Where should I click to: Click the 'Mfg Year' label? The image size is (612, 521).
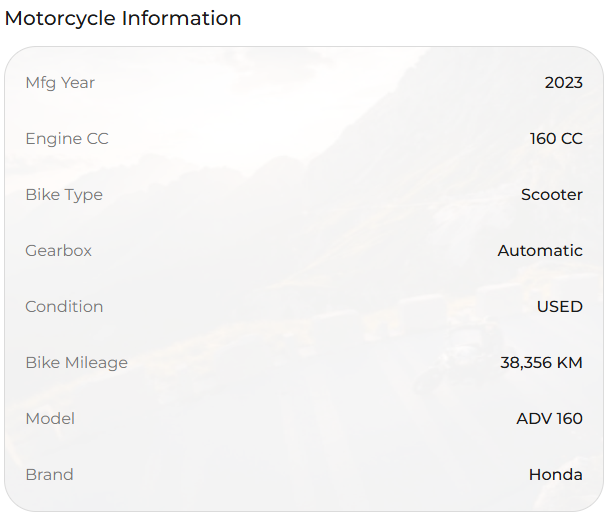tap(60, 83)
